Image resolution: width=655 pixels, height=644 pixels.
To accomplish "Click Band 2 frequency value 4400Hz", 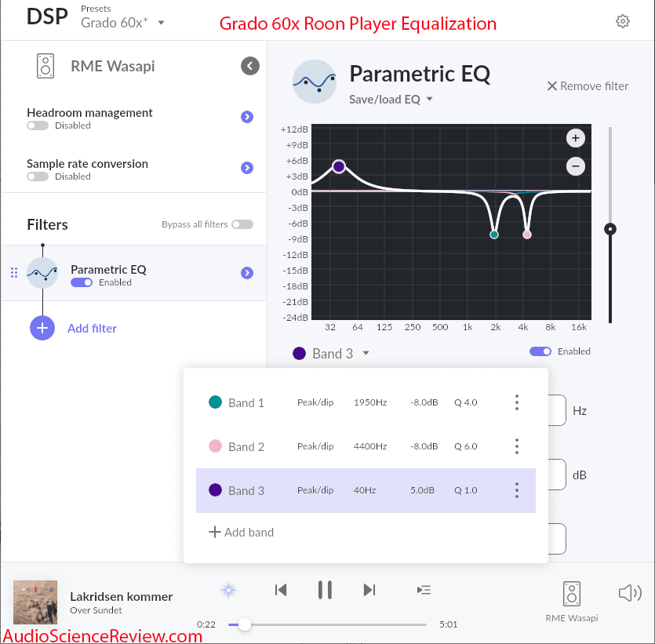I will click(x=370, y=446).
